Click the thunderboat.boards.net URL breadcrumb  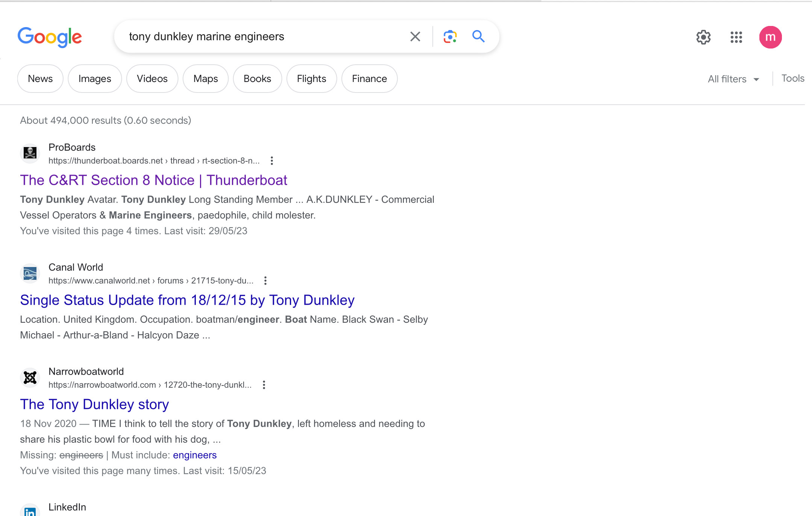[x=154, y=161]
